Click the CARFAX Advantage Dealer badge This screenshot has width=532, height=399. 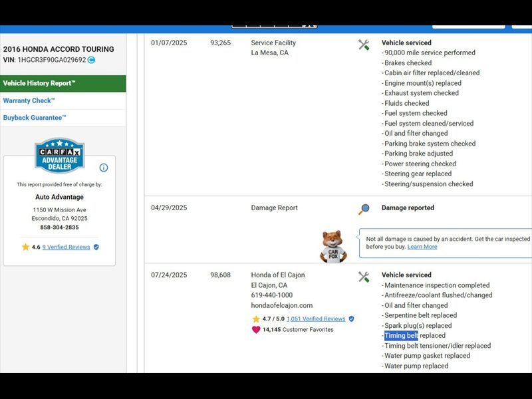[59, 155]
